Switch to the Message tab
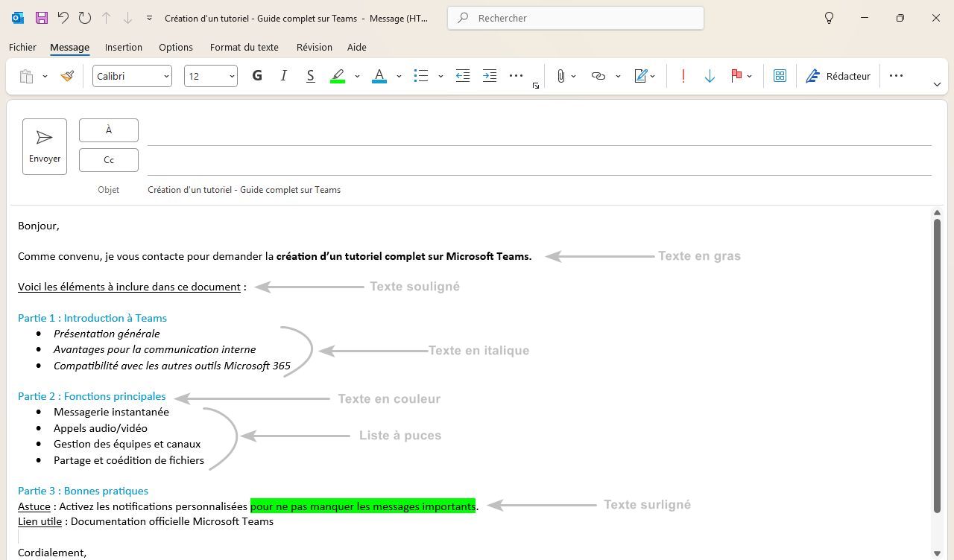 click(x=69, y=47)
